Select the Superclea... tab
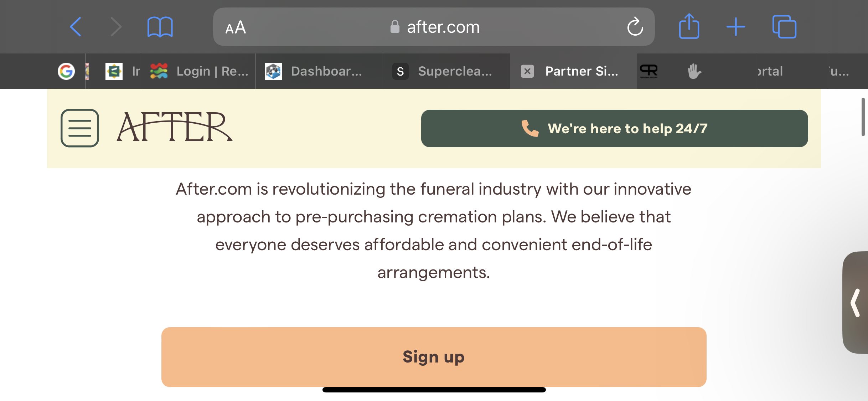Image resolution: width=868 pixels, height=401 pixels. [446, 71]
